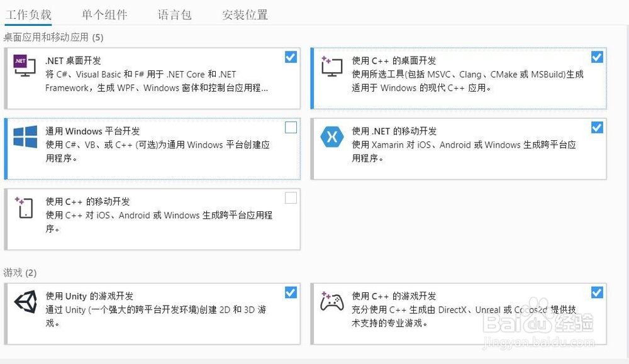Viewport: 629px width, 364px height.
Task: Uncheck the 使用 .NET 的移动开发 checkbox
Action: [x=597, y=128]
